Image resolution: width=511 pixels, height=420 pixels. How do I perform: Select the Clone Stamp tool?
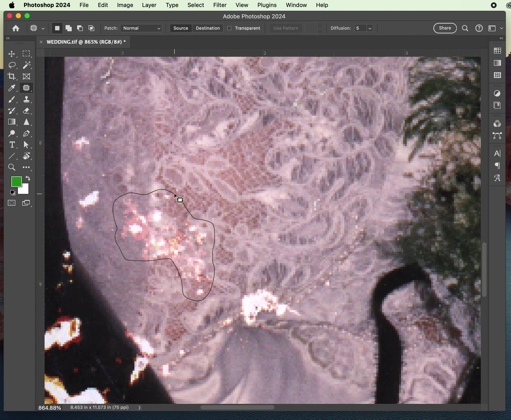[x=27, y=99]
